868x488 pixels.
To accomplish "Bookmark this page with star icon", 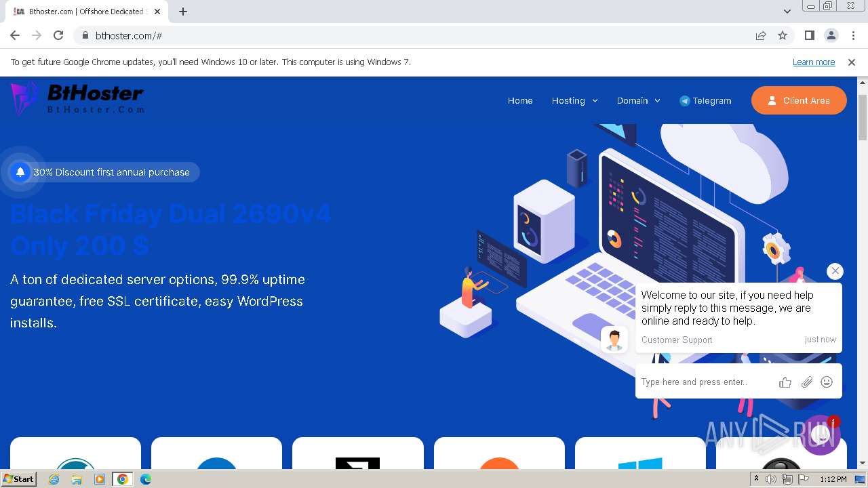I will 783,35.
